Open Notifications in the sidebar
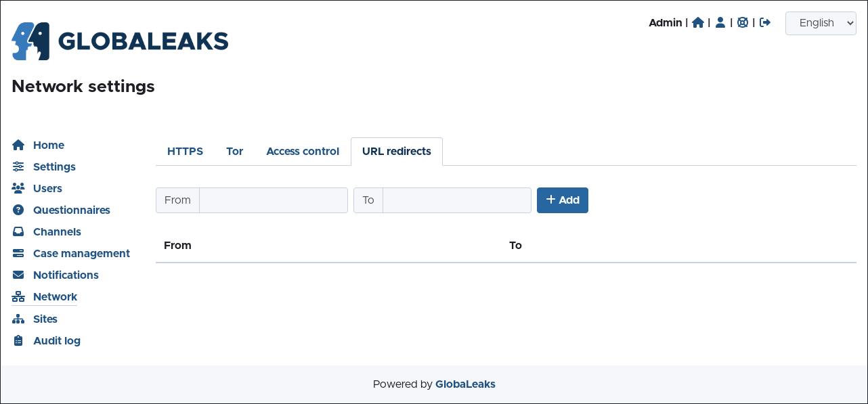The height and width of the screenshot is (404, 868). (x=66, y=275)
